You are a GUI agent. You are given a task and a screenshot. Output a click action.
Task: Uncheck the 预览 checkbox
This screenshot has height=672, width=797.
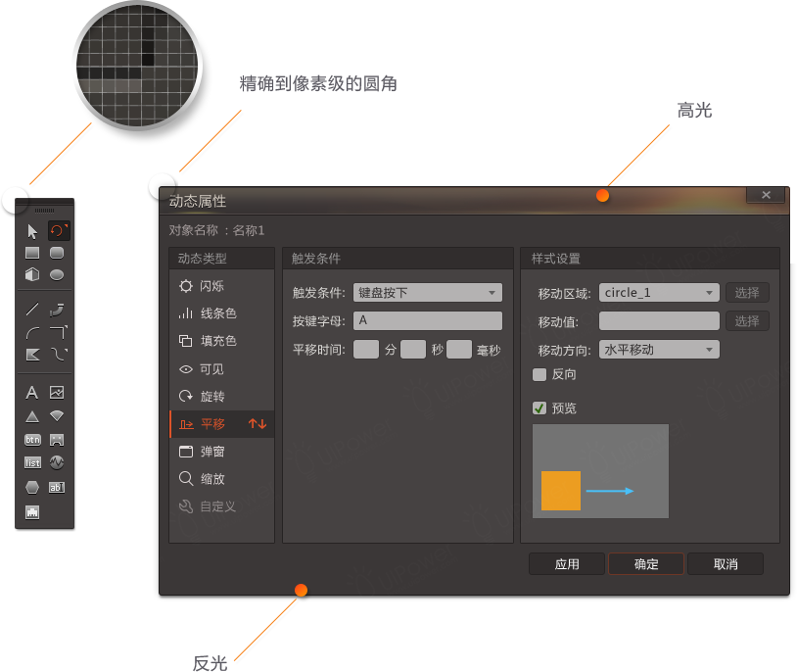pyautogui.click(x=539, y=408)
